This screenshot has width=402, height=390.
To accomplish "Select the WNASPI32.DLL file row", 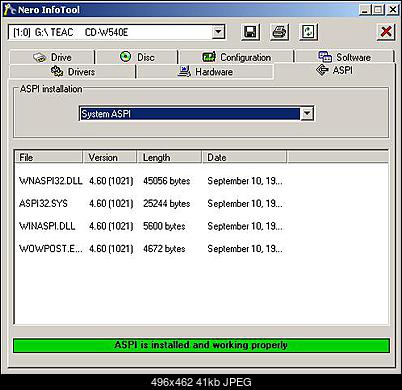I will click(151, 181).
